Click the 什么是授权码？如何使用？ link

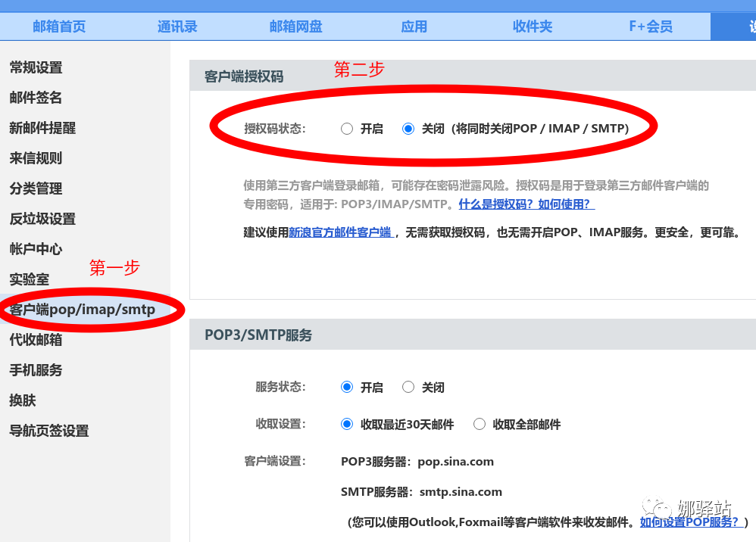click(x=526, y=204)
